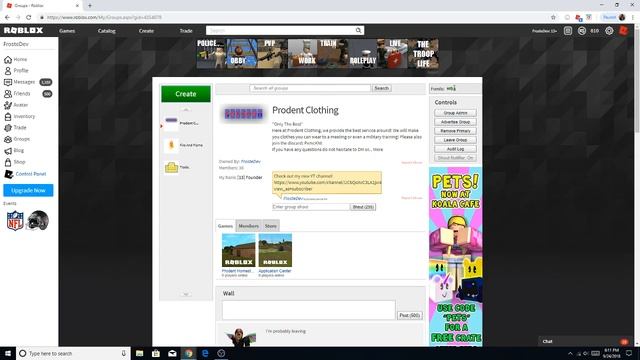Open the Windows Start menu

pyautogui.click(x=8, y=353)
